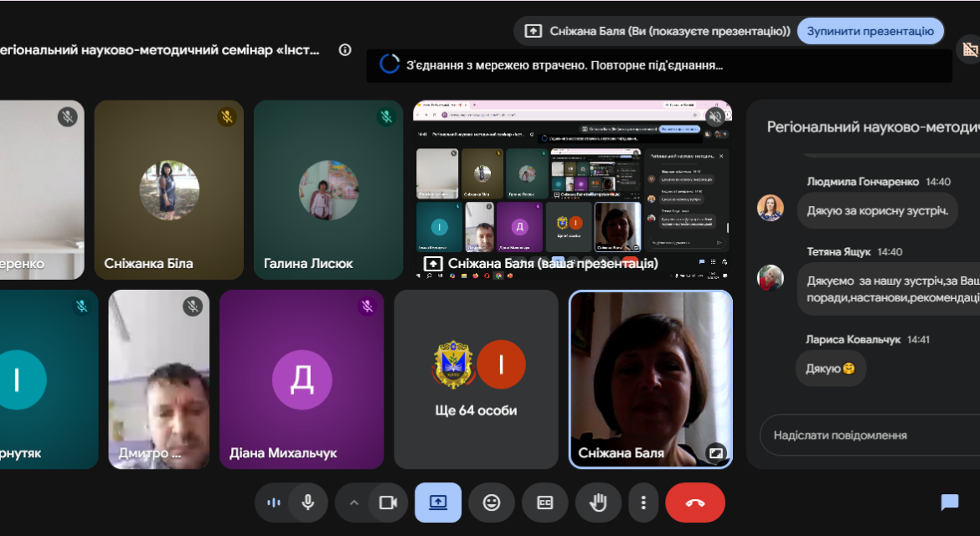Select Сніжанка Біла participant tile
Viewport: 980px width, 536px height.
click(x=168, y=190)
